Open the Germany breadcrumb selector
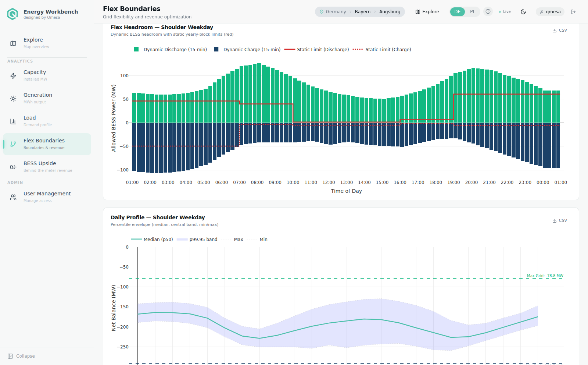The height and width of the screenshot is (365, 588). 333,12
